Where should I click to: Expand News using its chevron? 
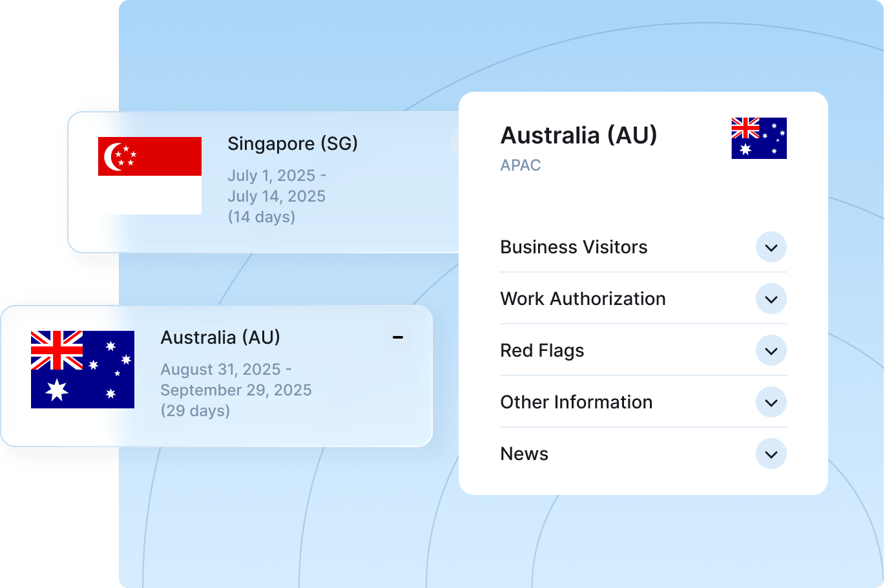(x=771, y=454)
